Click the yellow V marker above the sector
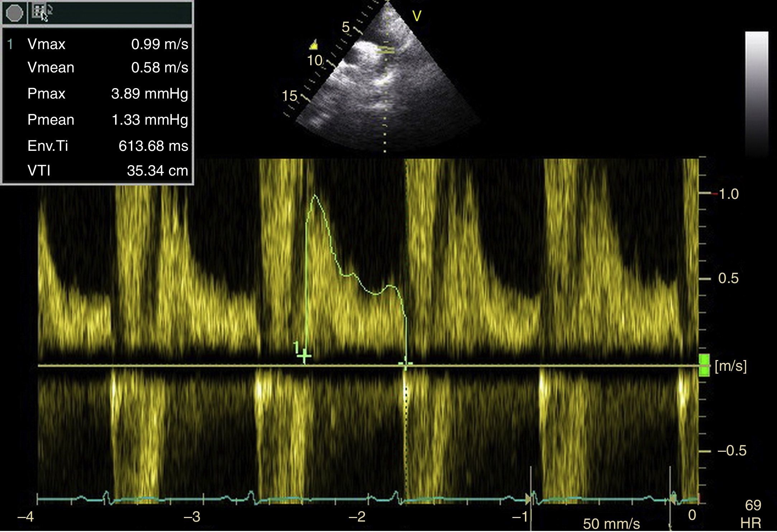 pyautogui.click(x=416, y=16)
